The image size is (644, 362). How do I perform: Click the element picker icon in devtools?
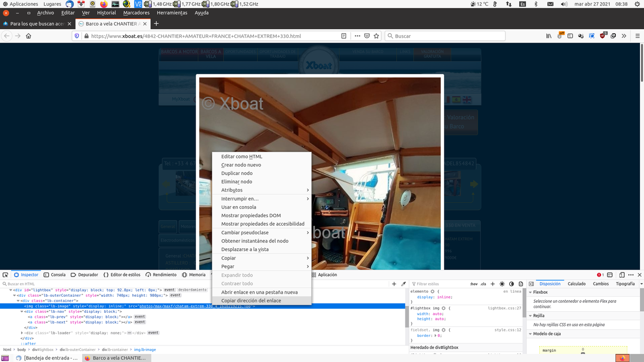[x=5, y=275]
